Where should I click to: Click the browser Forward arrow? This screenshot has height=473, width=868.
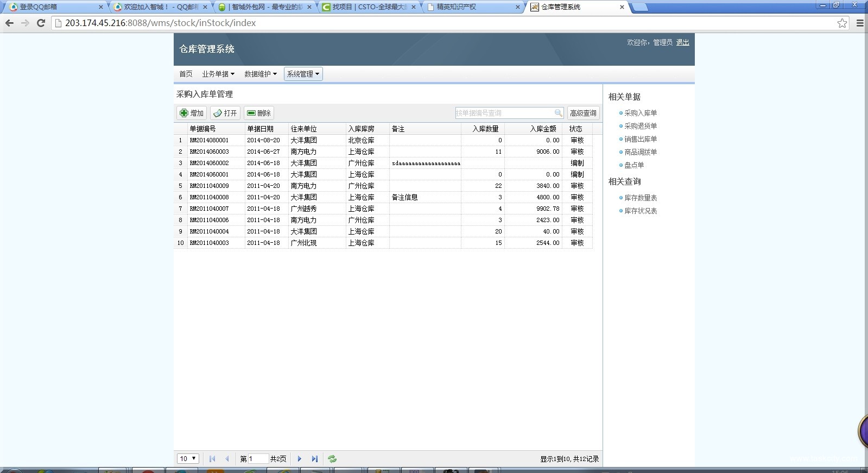click(25, 23)
